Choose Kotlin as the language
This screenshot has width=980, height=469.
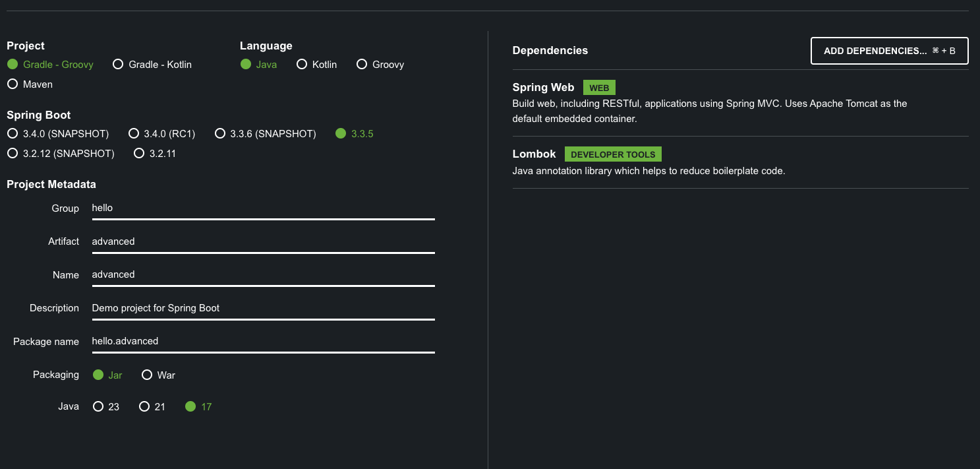tap(317, 65)
